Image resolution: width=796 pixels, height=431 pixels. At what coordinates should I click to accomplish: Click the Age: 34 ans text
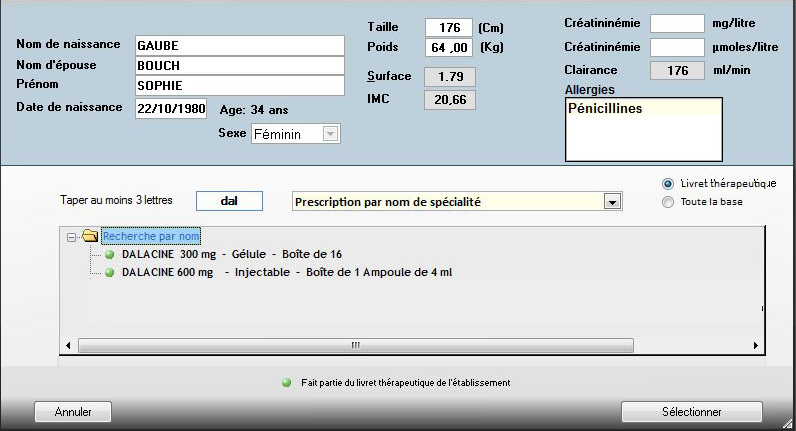coord(254,110)
